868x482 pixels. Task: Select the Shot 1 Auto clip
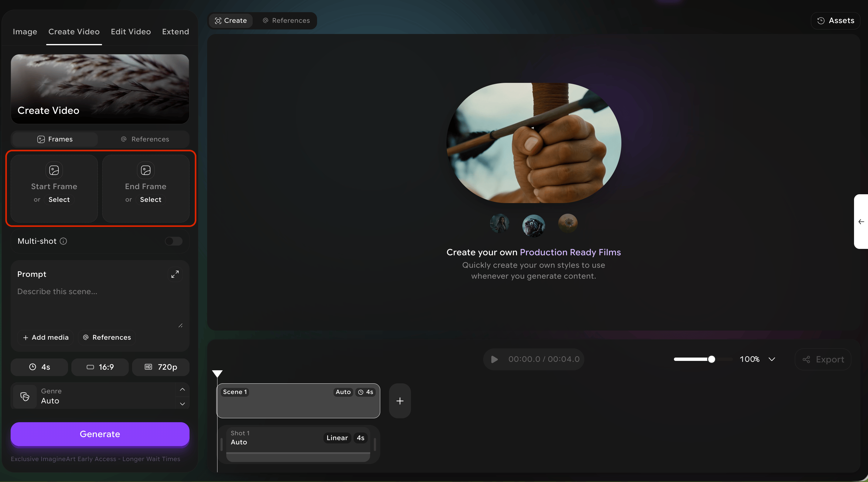[x=298, y=444]
